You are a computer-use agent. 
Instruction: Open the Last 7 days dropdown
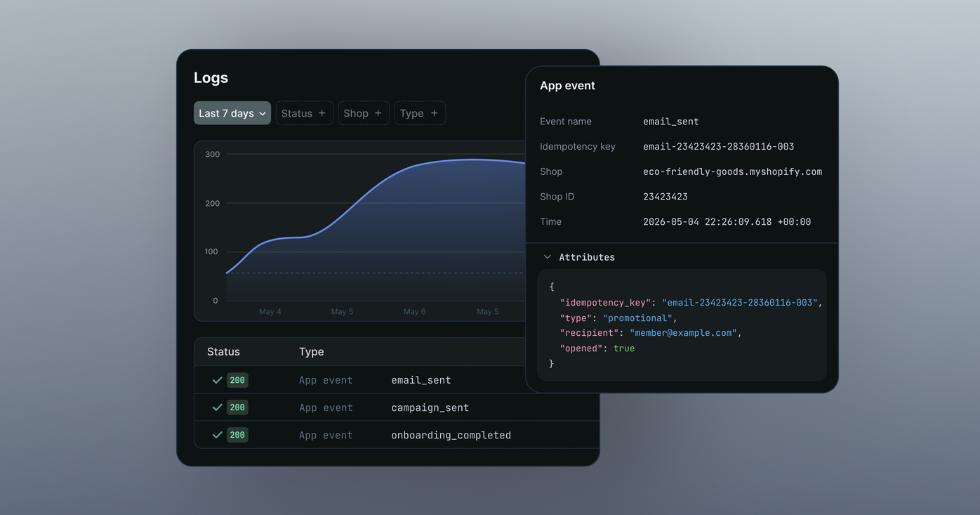[232, 113]
